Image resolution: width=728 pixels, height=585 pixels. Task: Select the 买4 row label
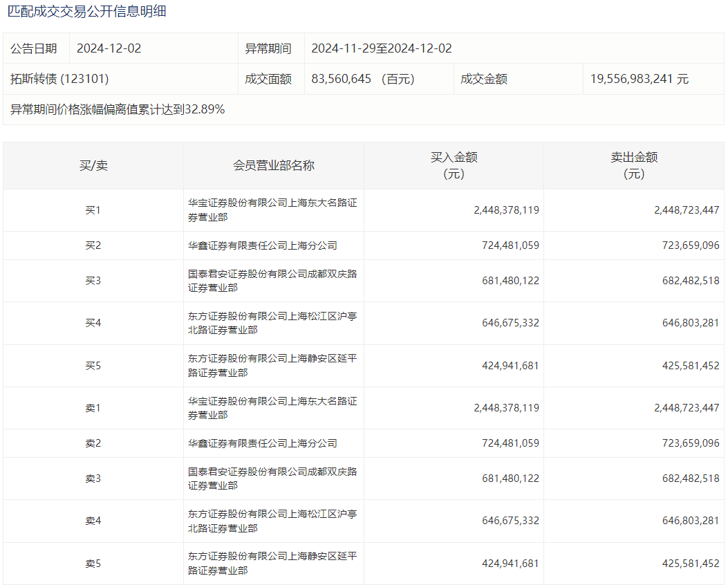tap(93, 323)
